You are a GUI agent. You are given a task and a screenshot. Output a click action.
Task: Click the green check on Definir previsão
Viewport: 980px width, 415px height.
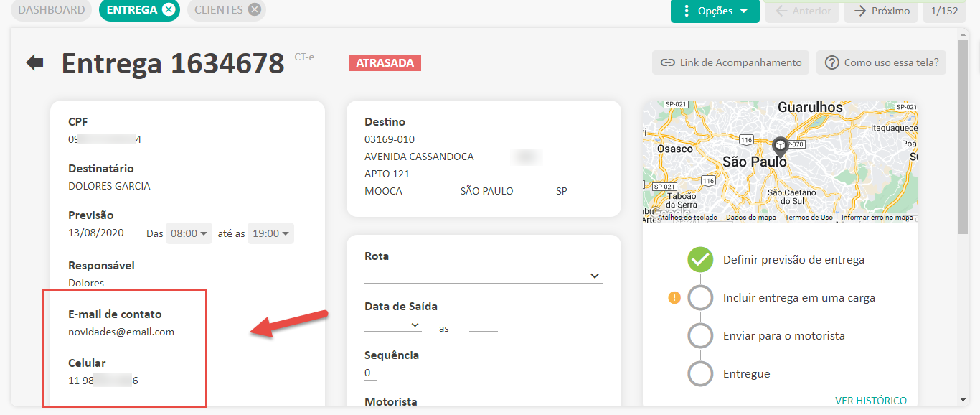(x=700, y=260)
